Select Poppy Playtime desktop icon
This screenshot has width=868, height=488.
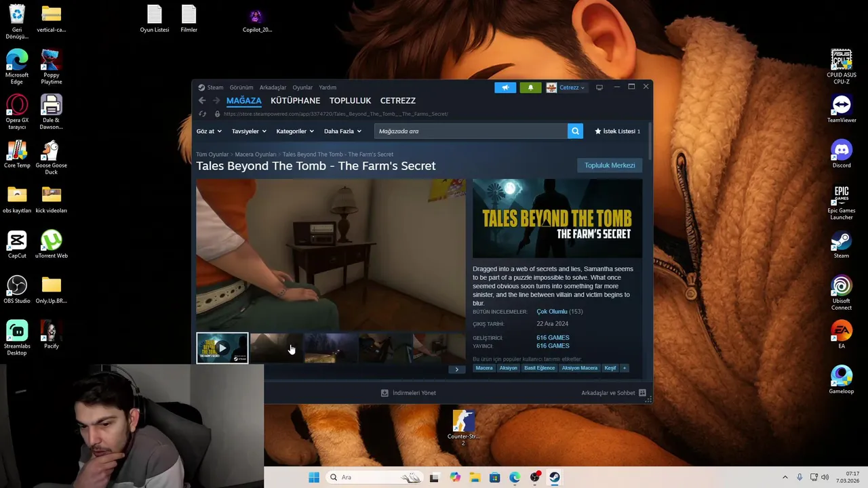[52, 67]
